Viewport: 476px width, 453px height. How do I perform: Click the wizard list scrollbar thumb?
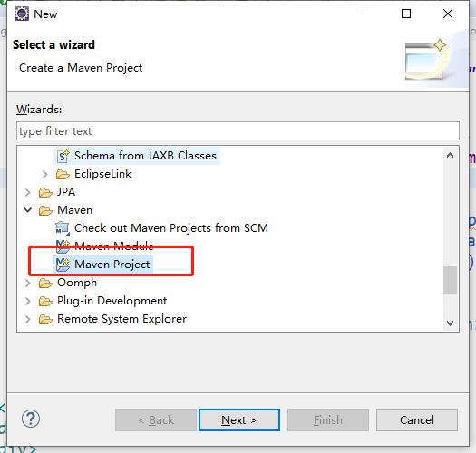click(450, 280)
